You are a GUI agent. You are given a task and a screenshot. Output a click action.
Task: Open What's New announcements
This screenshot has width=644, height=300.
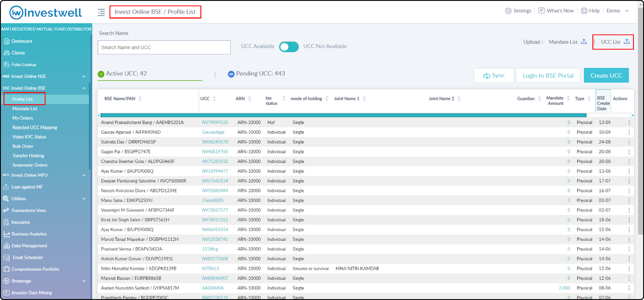556,11
